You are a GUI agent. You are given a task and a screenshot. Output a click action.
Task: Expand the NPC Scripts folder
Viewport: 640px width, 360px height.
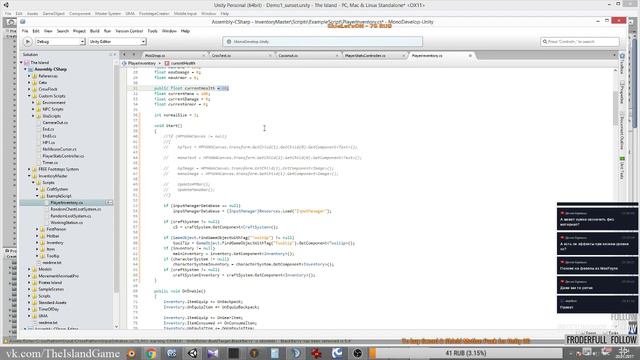[33, 109]
